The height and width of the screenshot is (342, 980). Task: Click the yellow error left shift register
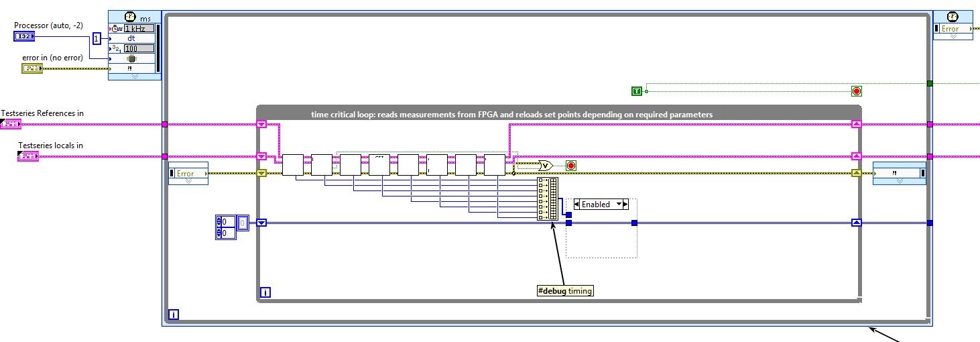click(262, 174)
